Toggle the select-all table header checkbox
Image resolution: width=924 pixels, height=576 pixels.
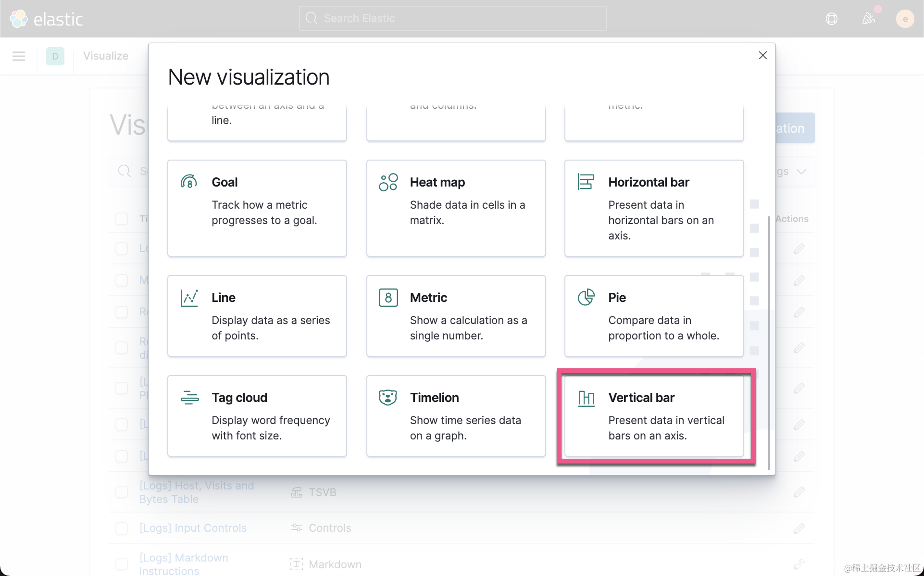(122, 219)
